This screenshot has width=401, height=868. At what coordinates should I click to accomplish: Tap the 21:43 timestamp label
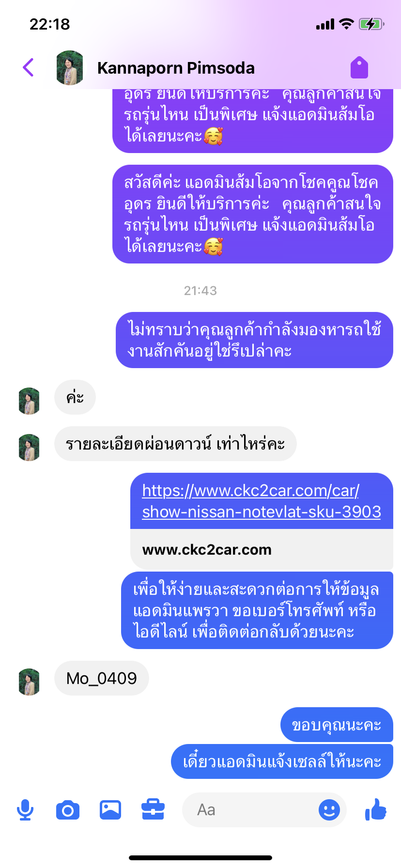(x=200, y=291)
